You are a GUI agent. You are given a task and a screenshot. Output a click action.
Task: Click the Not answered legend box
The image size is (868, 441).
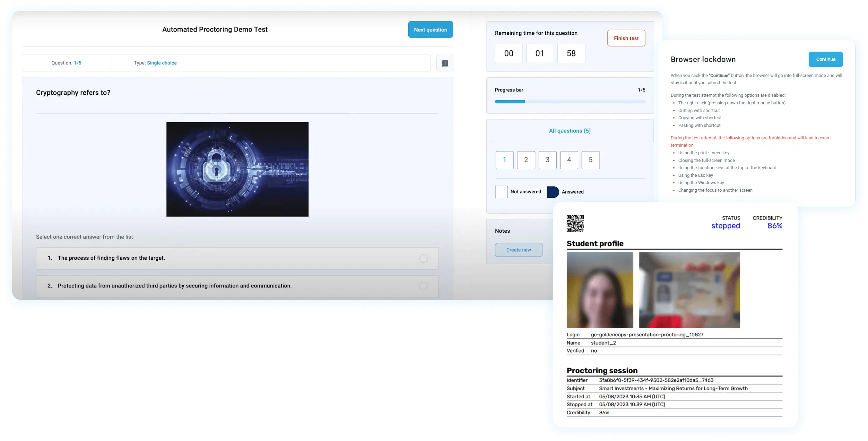click(x=501, y=192)
